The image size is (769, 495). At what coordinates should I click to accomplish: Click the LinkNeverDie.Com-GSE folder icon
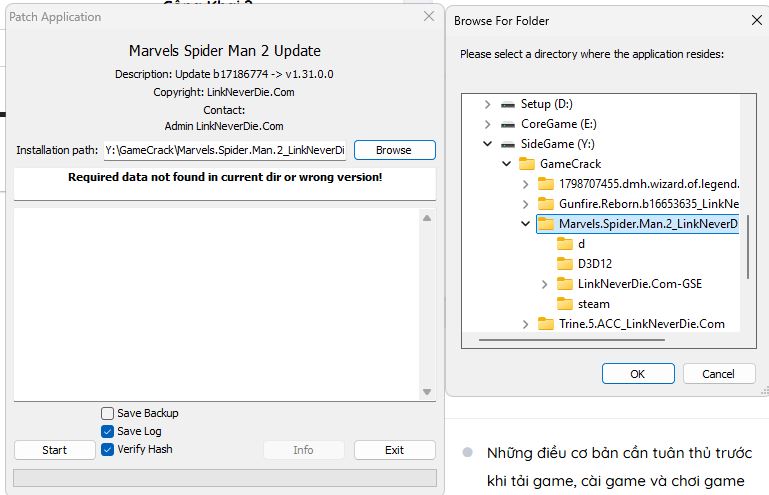(565, 284)
